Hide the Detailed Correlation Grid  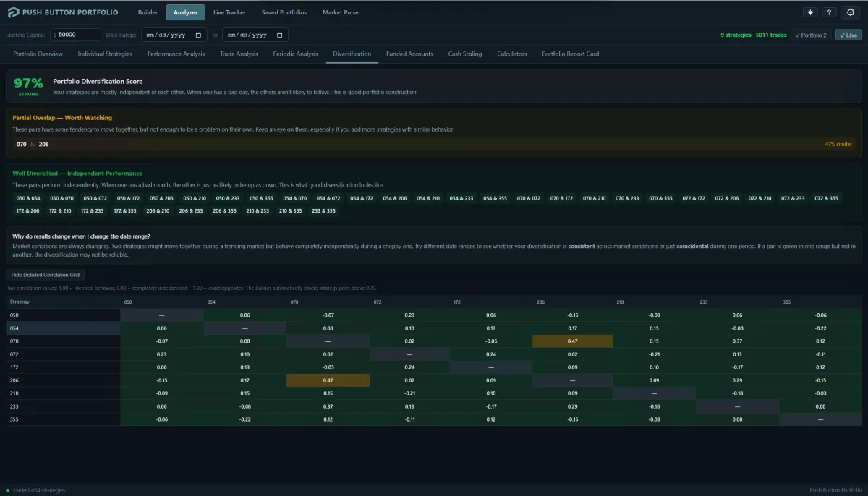(x=46, y=275)
